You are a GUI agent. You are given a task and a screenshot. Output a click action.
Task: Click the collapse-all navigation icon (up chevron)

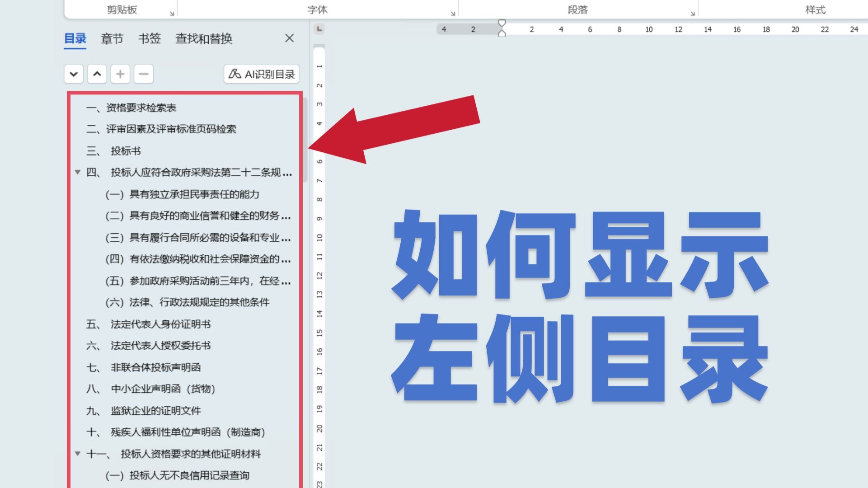[97, 74]
